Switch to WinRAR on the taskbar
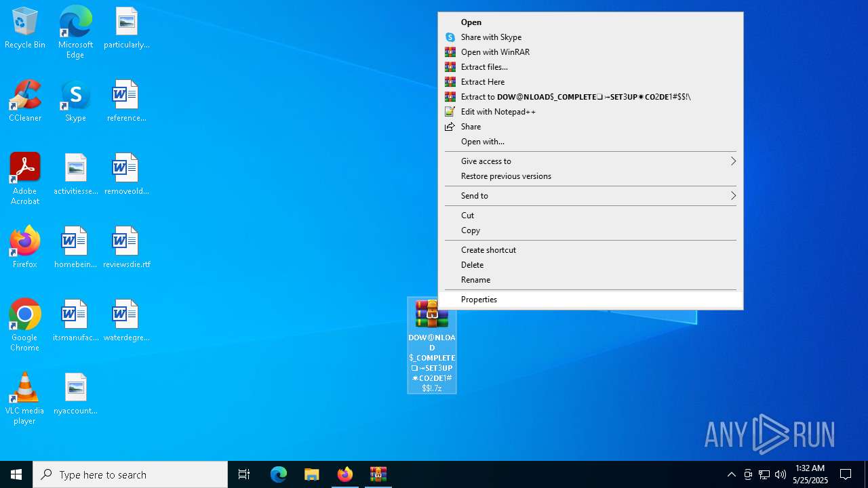 tap(378, 474)
